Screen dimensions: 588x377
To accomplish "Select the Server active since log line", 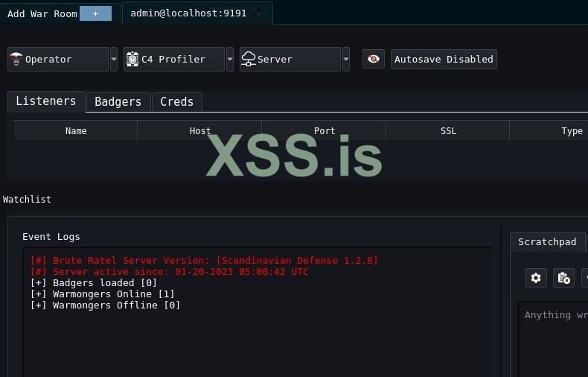I will 169,271.
